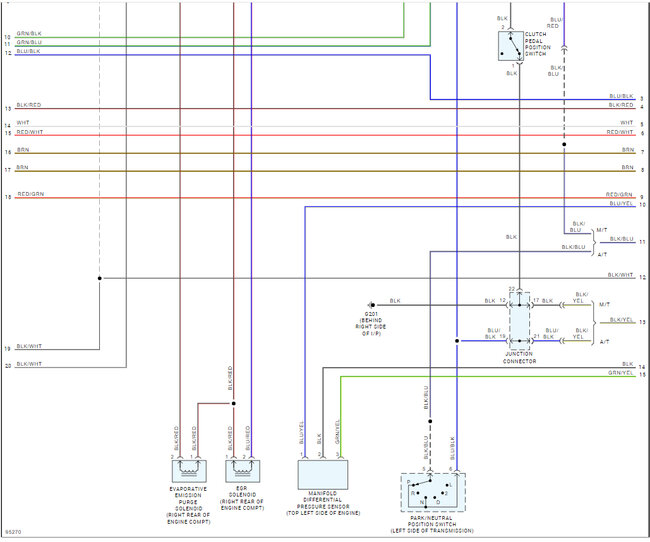Click the 'N' position inside the park/neutral switch
The image size is (650, 542).
click(x=422, y=502)
